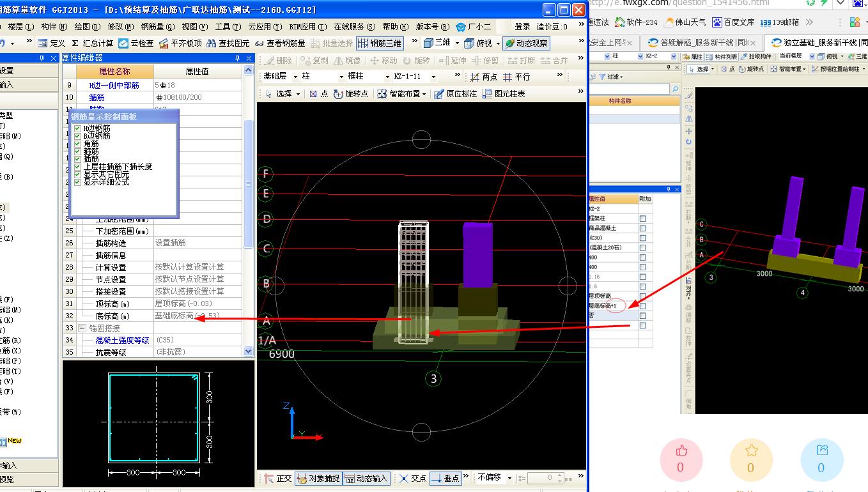This screenshot has height=492, width=868.
Task: Open 查看钢筋量 view rebar quantity
Action: pos(280,43)
